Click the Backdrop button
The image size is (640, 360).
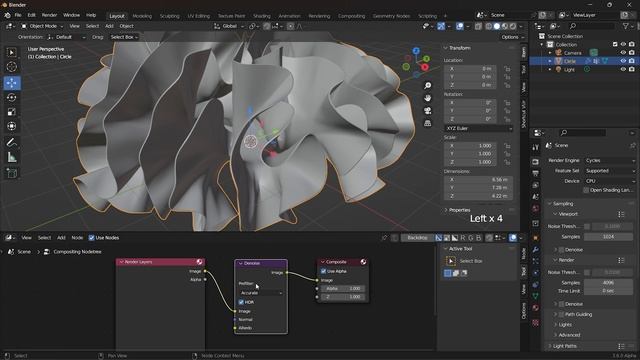click(x=417, y=238)
